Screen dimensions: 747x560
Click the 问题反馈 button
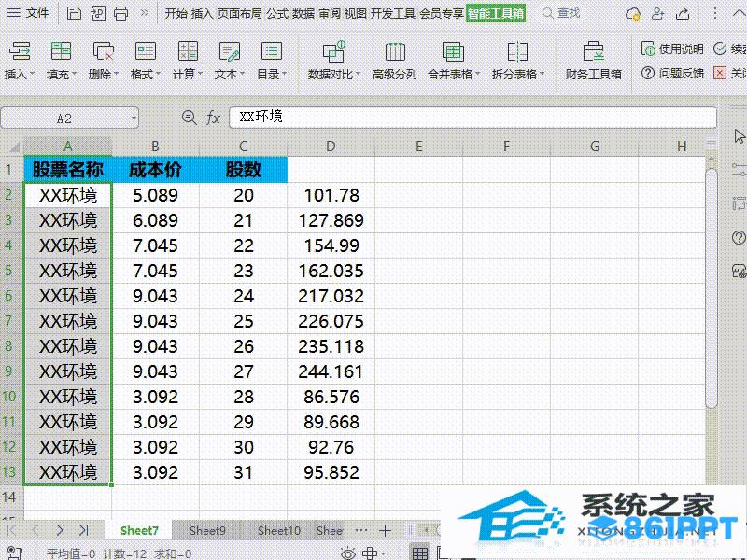click(x=671, y=73)
